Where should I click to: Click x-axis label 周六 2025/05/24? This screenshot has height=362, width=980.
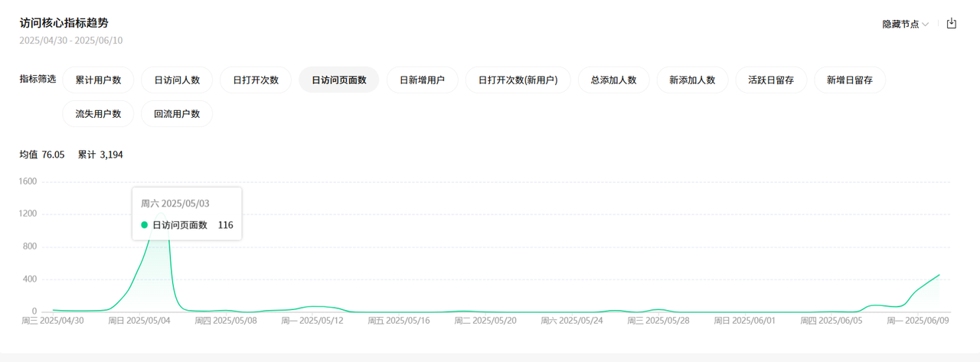coord(571,321)
